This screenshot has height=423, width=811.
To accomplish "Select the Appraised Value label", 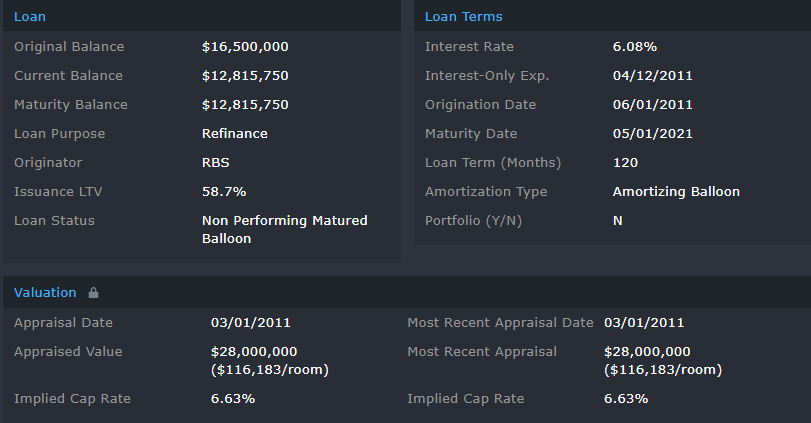I will 68,352.
